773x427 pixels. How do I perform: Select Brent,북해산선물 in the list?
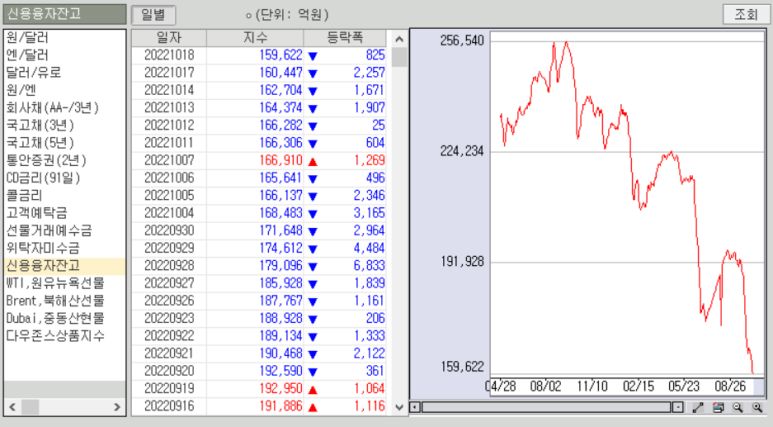tap(64, 301)
